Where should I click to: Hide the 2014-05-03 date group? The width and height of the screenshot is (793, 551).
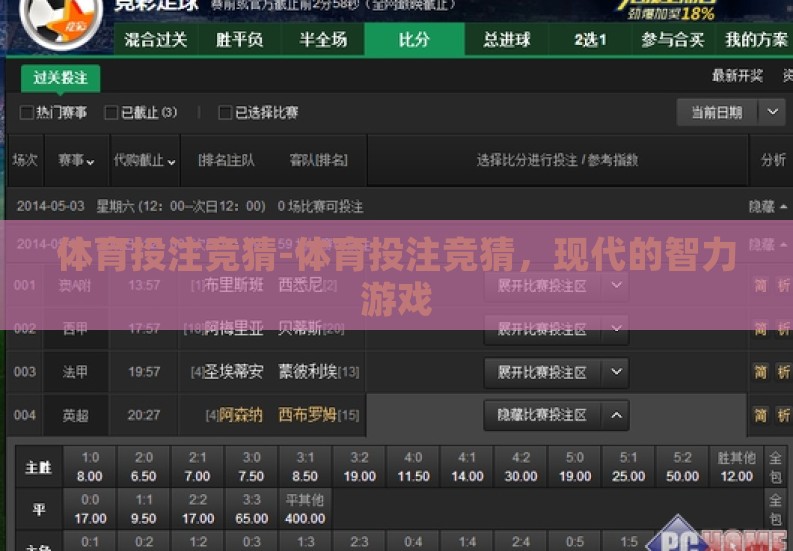768,206
